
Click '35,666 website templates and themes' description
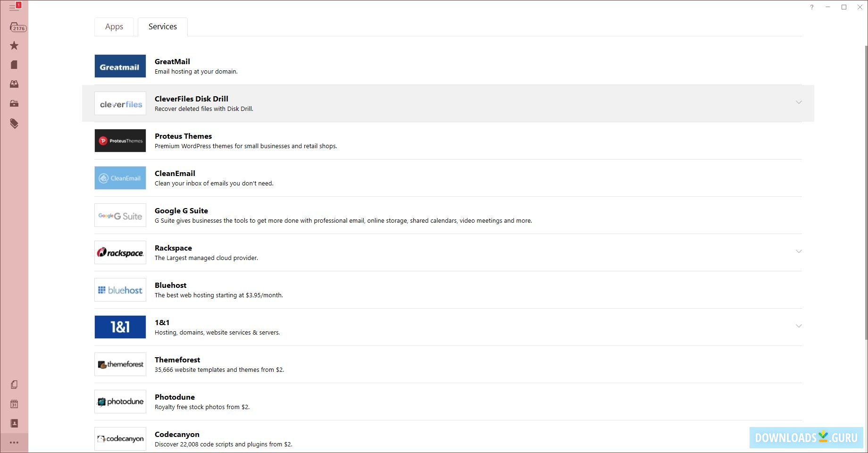(219, 370)
